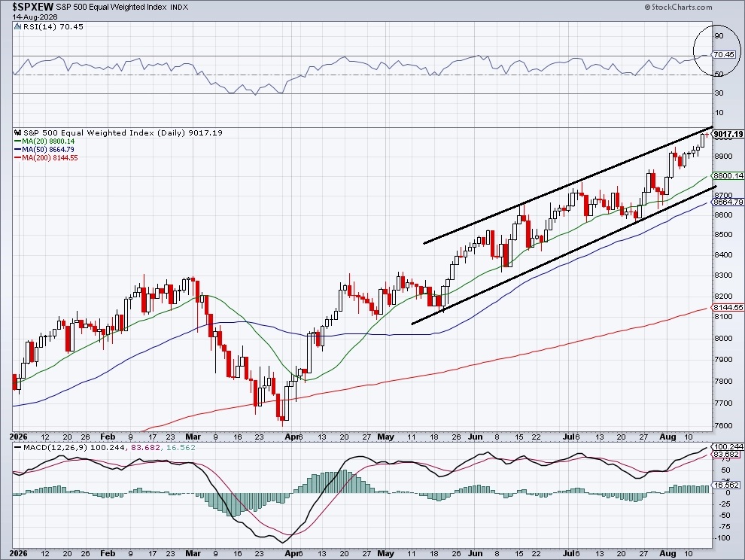Click the $SPXEW ticker symbol in the title
This screenshot has width=745, height=560.
pos(33,7)
